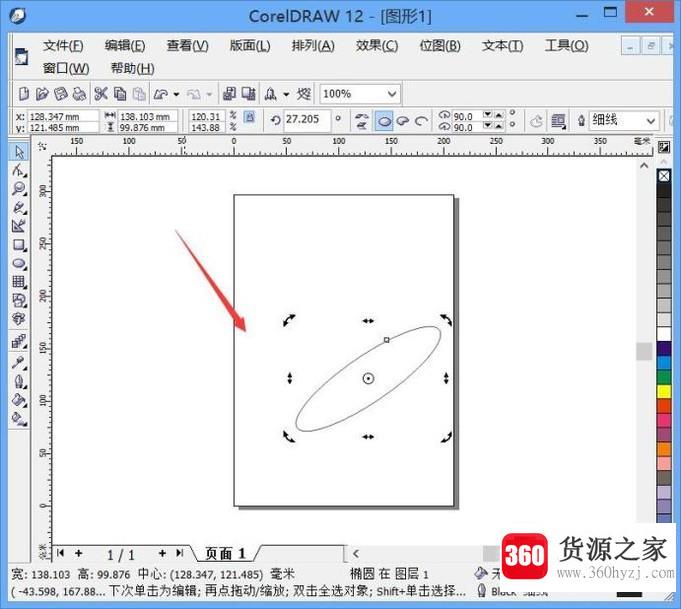Go to first page with navigator button
The height and width of the screenshot is (609, 681).
[x=60, y=553]
